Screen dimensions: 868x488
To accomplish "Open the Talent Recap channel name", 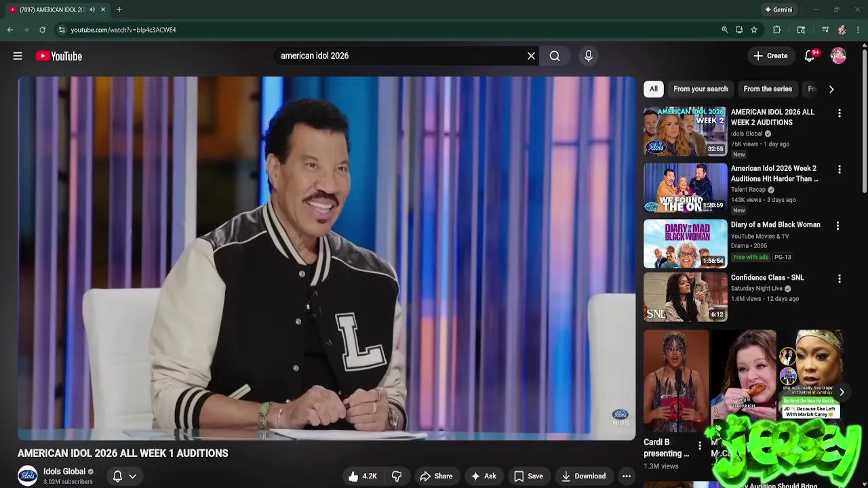I will click(x=748, y=190).
